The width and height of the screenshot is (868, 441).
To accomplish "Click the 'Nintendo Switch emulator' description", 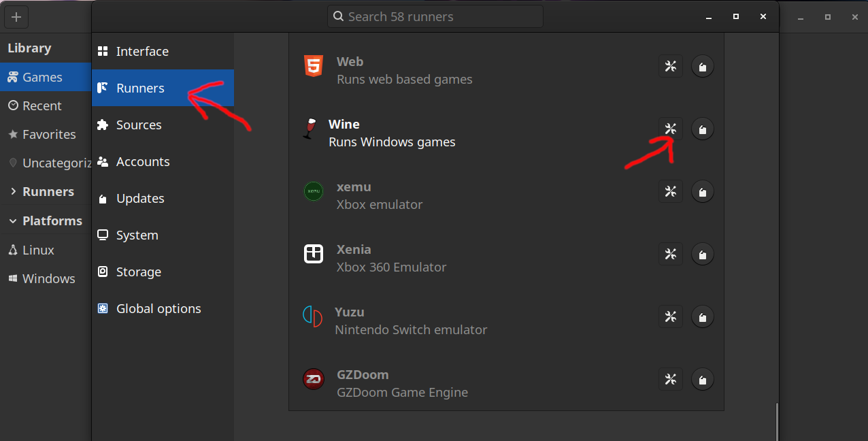I will [411, 330].
